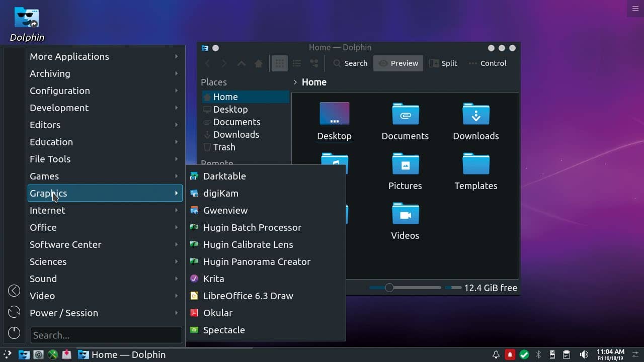Open the clipboard manager from the tray

(566, 354)
